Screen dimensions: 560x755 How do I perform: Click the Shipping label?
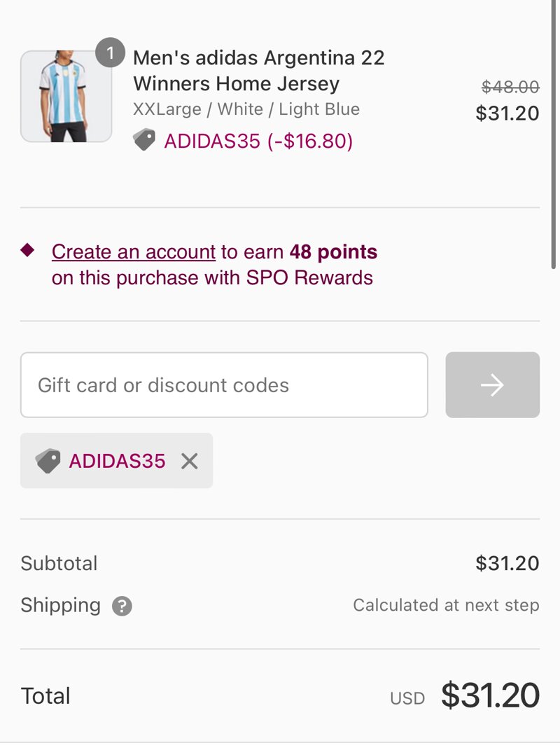61,605
